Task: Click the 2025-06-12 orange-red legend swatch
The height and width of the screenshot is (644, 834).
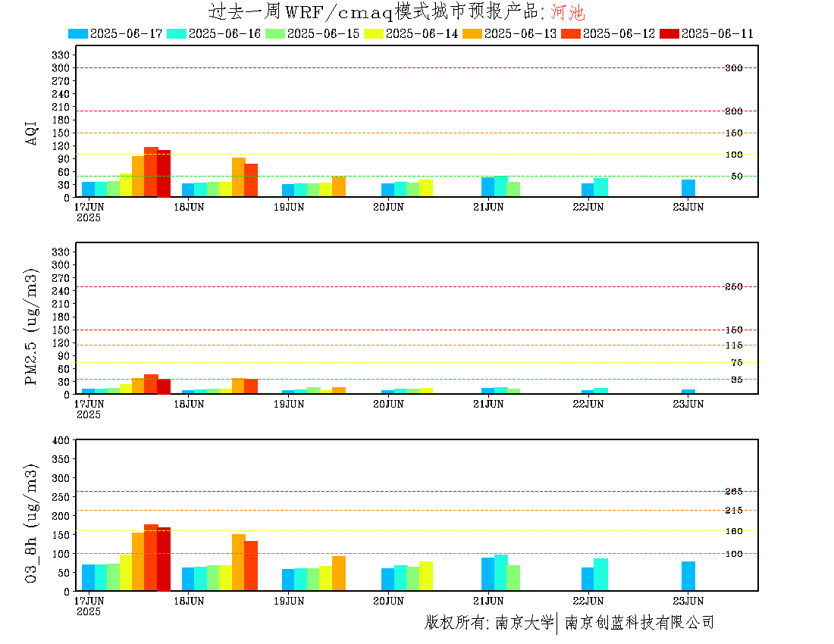Action: point(571,33)
